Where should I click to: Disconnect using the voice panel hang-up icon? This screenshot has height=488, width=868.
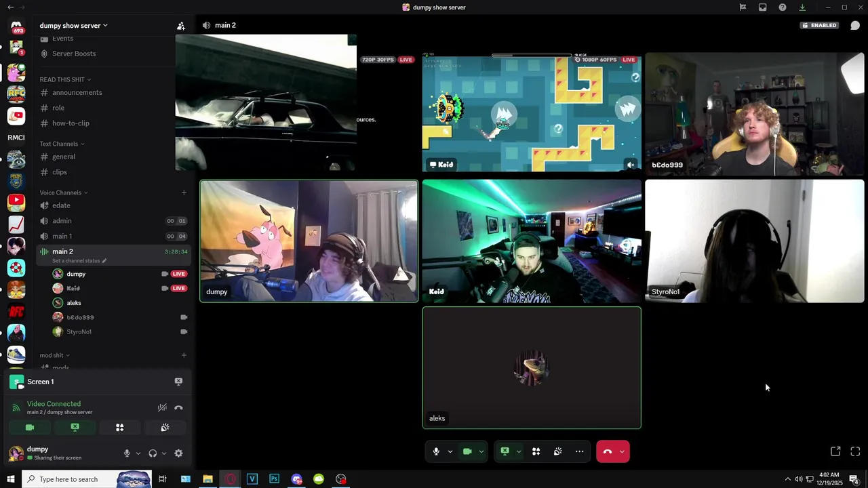pyautogui.click(x=178, y=407)
